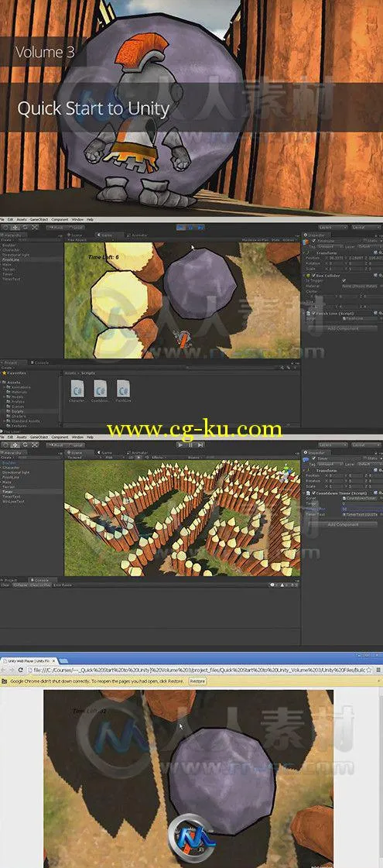The height and width of the screenshot is (868, 383).
Task: Select the Scale tool in upper Unity editor
Action: click(34, 228)
